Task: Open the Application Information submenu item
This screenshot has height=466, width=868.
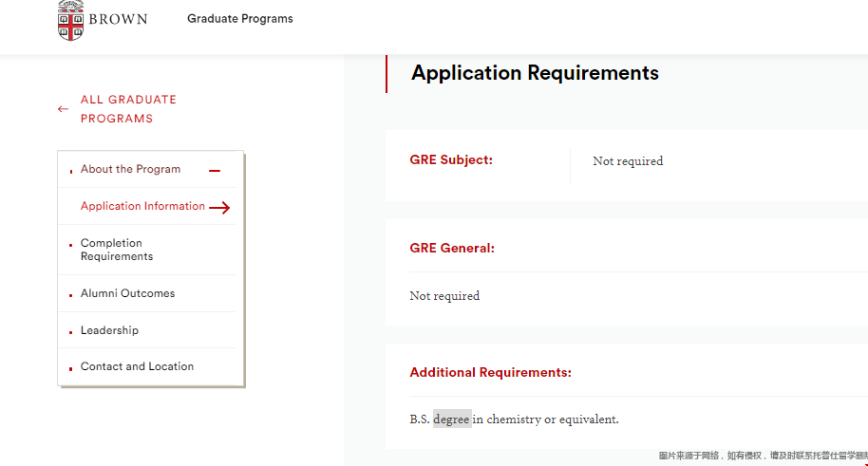Action: point(142,206)
